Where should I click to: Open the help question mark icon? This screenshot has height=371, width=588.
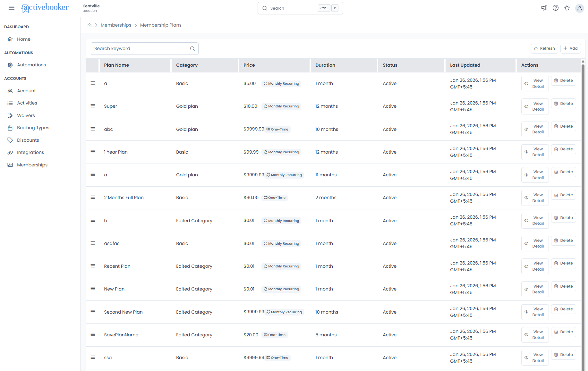[x=556, y=8]
